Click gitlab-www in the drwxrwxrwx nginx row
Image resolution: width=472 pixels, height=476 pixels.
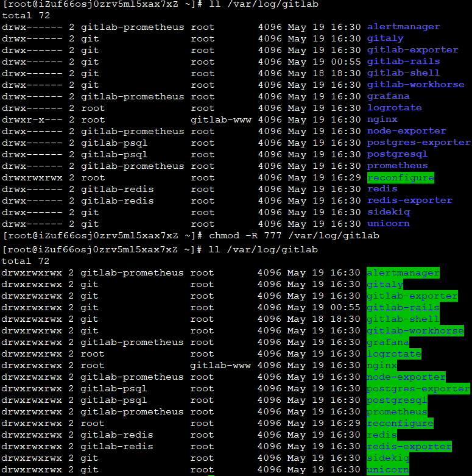click(x=220, y=366)
